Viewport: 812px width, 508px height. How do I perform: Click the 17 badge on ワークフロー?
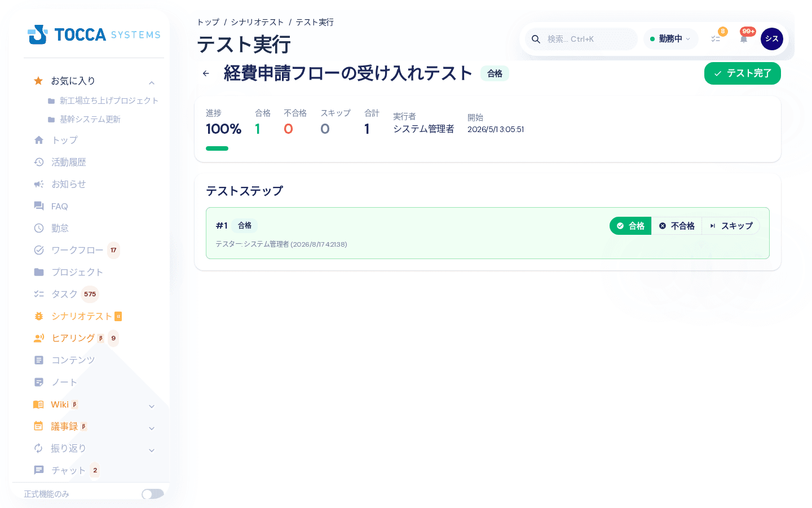click(x=113, y=250)
